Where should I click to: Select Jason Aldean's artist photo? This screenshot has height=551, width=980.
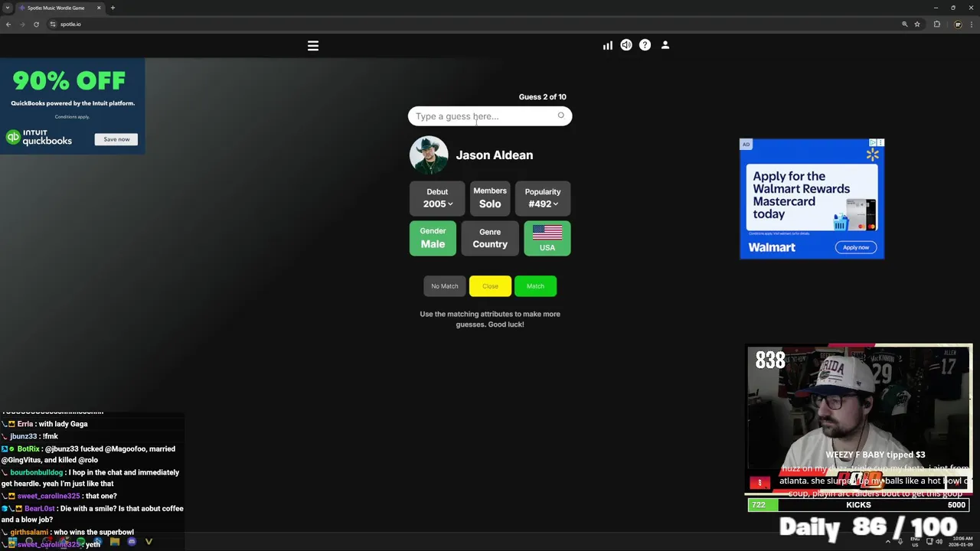click(429, 155)
